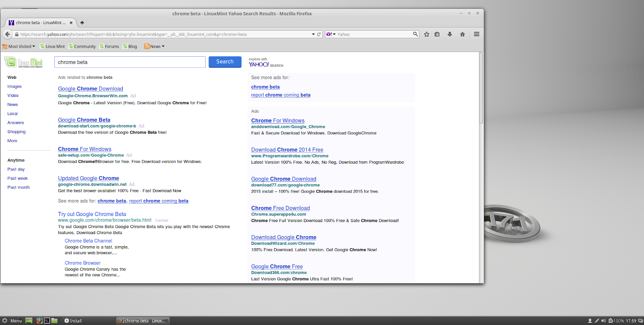
Task: Select the Images search category
Action: click(14, 86)
